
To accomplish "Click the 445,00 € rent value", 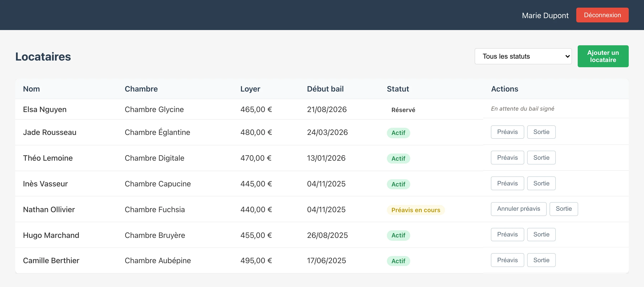I will coord(256,184).
